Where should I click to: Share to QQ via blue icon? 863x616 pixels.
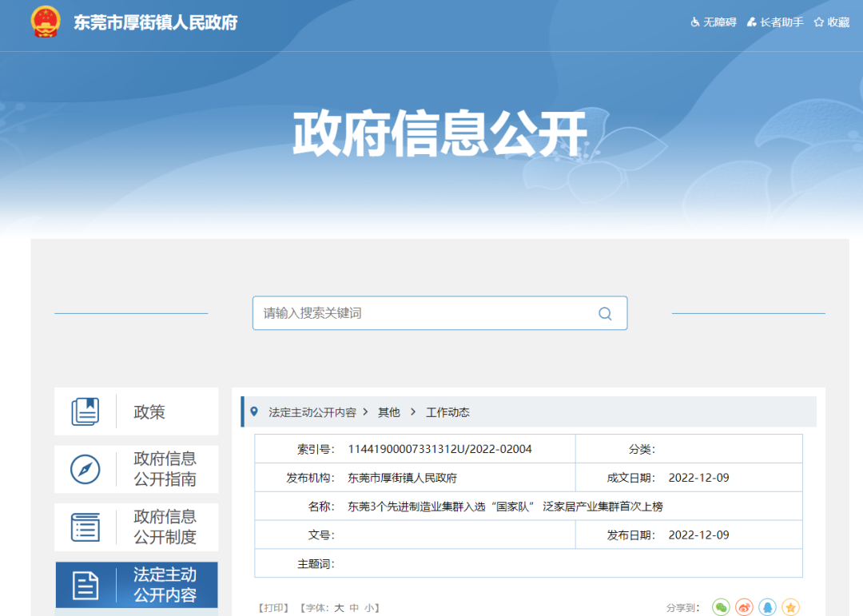767,607
